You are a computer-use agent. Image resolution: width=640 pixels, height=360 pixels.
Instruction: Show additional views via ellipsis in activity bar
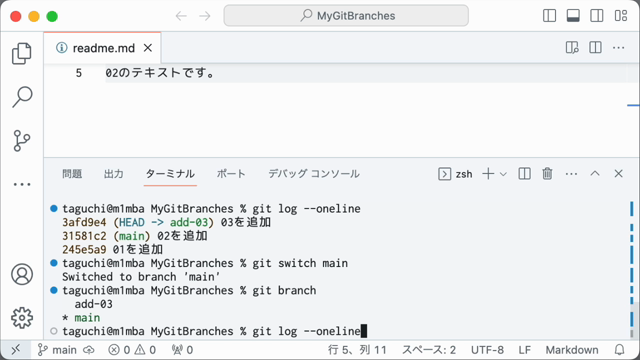click(22, 184)
